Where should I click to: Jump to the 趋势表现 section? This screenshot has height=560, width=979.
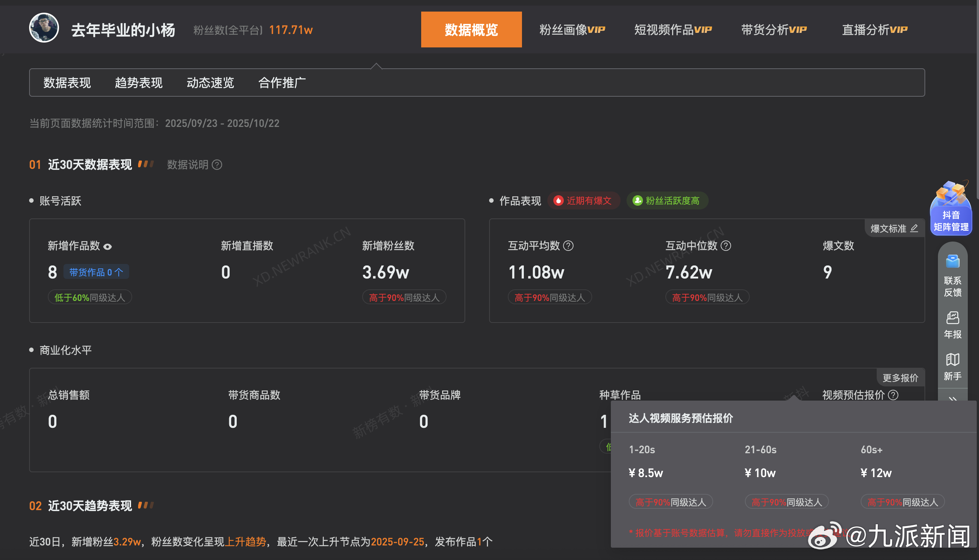(139, 83)
